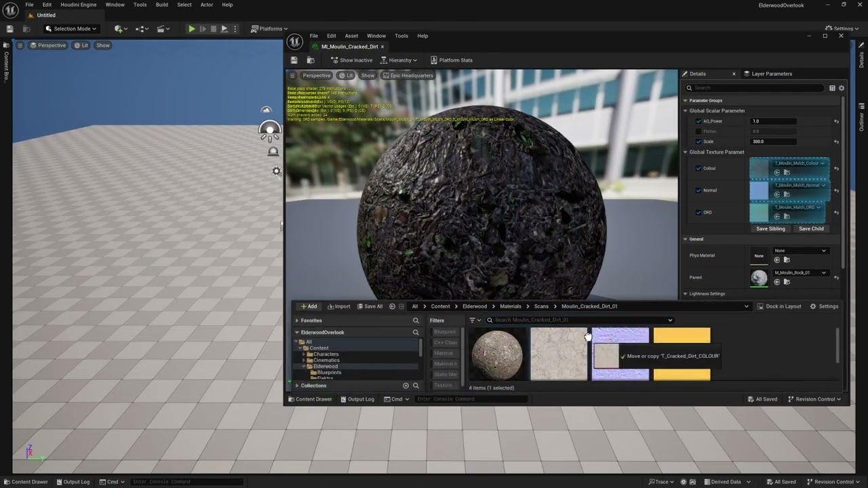
Task: Click the Colour texture thumbnail swatch
Action: point(759,168)
